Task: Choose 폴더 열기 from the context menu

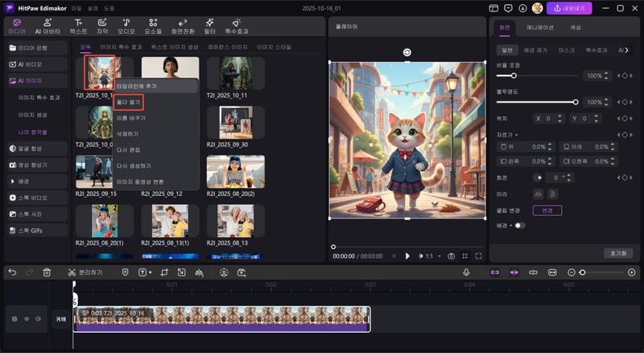Action: pyautogui.click(x=129, y=102)
